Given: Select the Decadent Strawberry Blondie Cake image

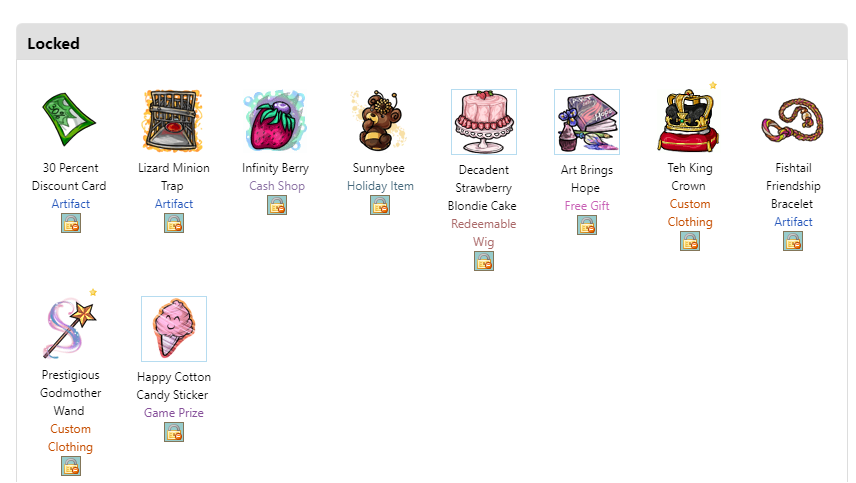Looking at the screenshot, I should pyautogui.click(x=484, y=122).
